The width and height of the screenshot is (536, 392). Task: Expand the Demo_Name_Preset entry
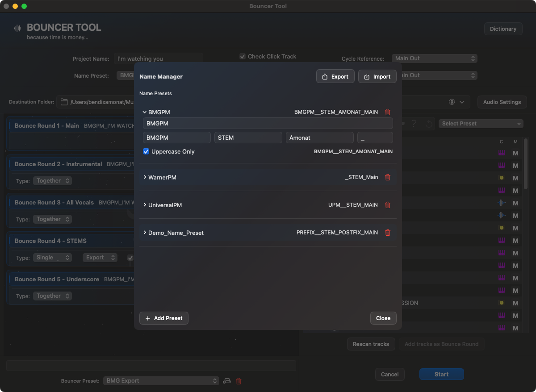pyautogui.click(x=145, y=233)
